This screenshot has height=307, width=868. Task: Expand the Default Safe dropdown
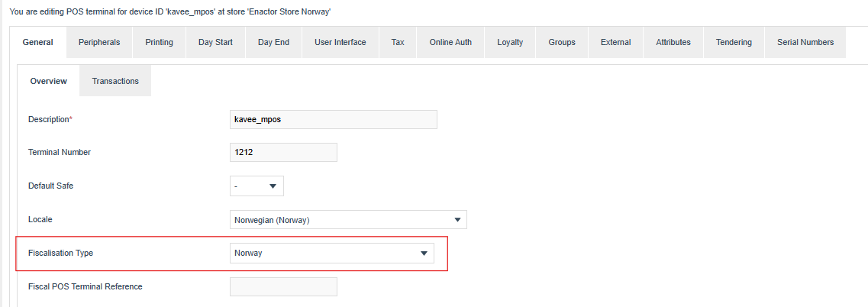pyautogui.click(x=257, y=186)
